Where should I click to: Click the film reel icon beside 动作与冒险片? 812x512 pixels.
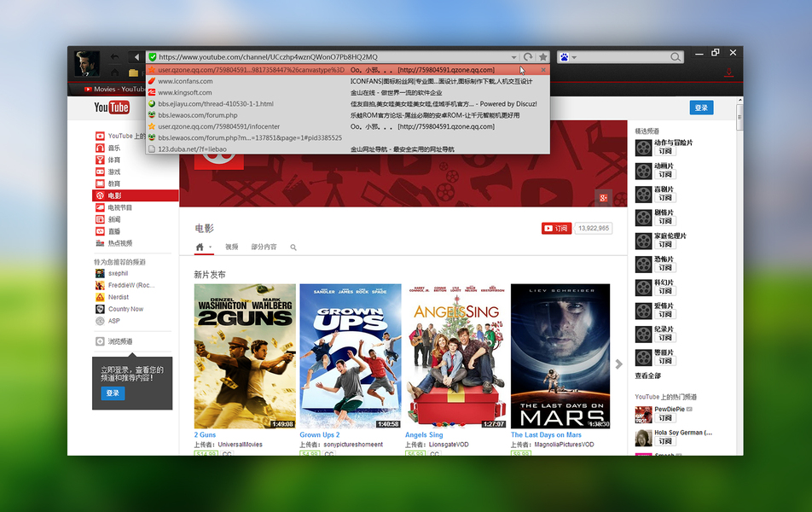pyautogui.click(x=644, y=148)
